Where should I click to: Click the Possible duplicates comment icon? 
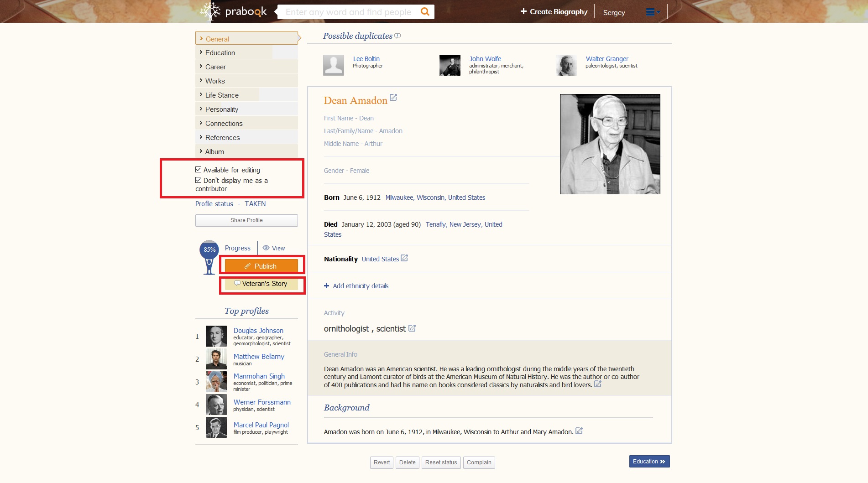(397, 36)
